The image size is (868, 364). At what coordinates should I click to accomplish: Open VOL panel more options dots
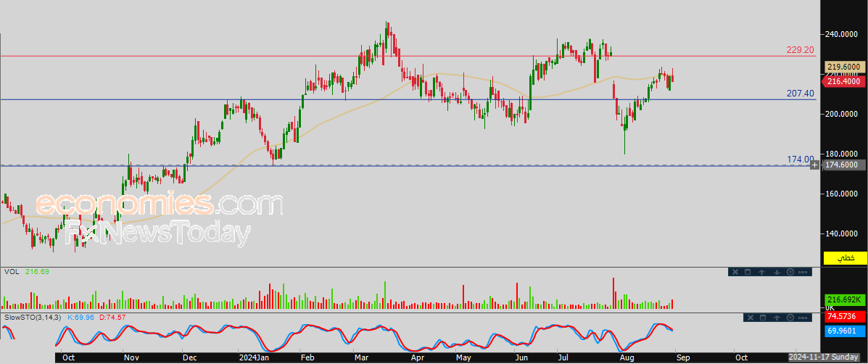click(x=803, y=272)
